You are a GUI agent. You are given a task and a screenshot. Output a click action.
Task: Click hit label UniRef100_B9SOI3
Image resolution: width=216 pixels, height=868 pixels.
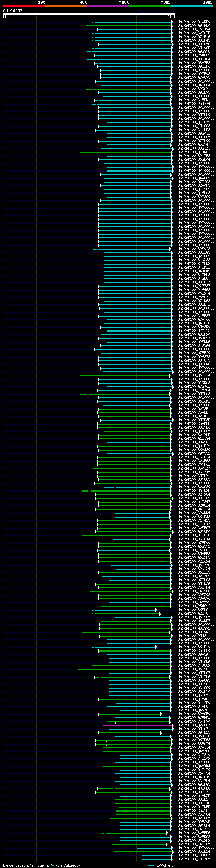[x=194, y=249]
